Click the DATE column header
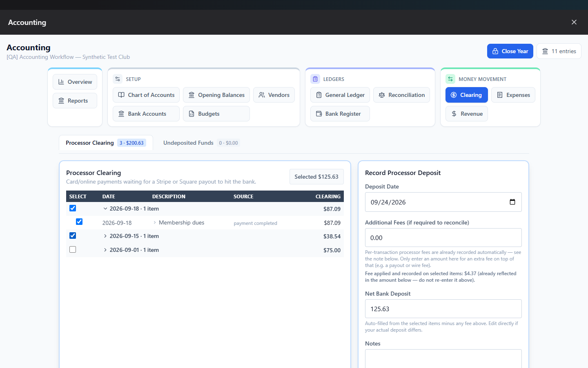588x368 pixels. click(109, 197)
